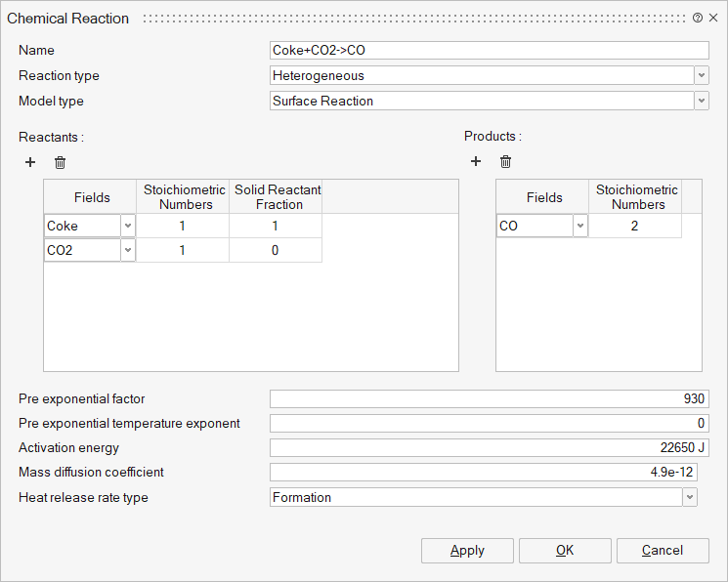Click the Activation energy input field
The height and width of the screenshot is (582, 728).
pyautogui.click(x=489, y=447)
